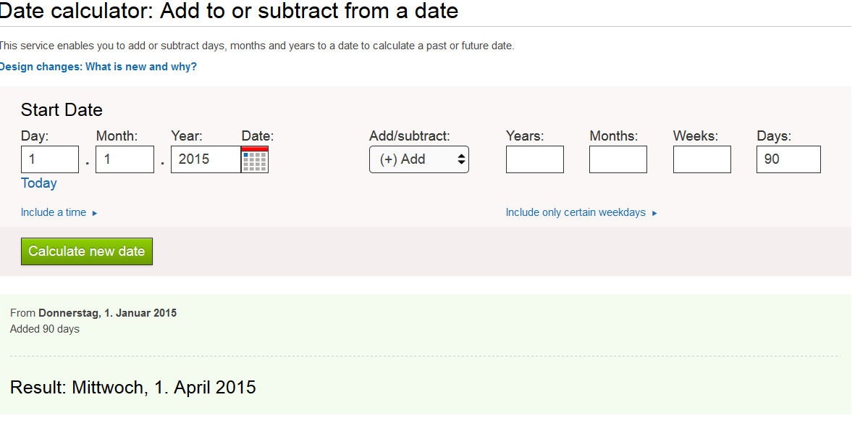Focus the Day input field
This screenshot has width=868, height=421.
50,159
